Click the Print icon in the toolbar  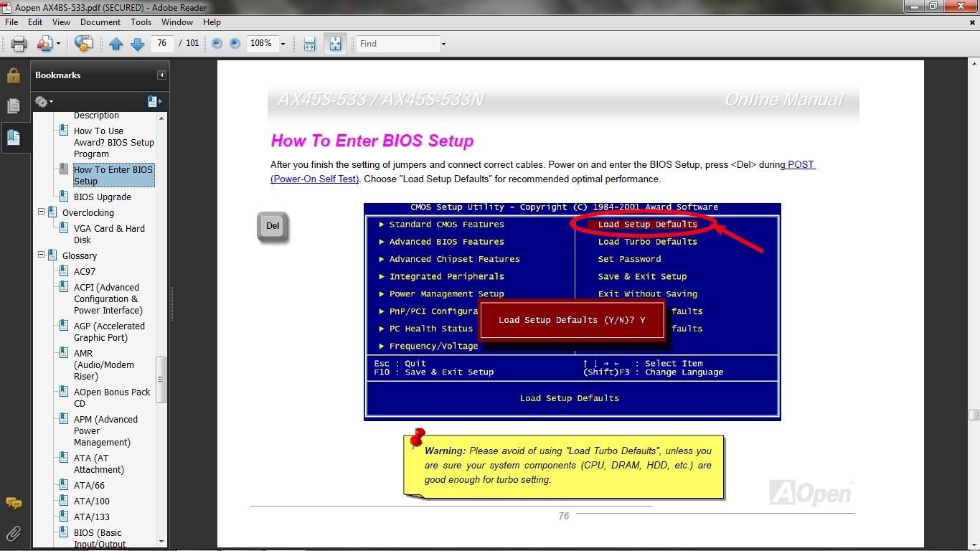point(19,44)
